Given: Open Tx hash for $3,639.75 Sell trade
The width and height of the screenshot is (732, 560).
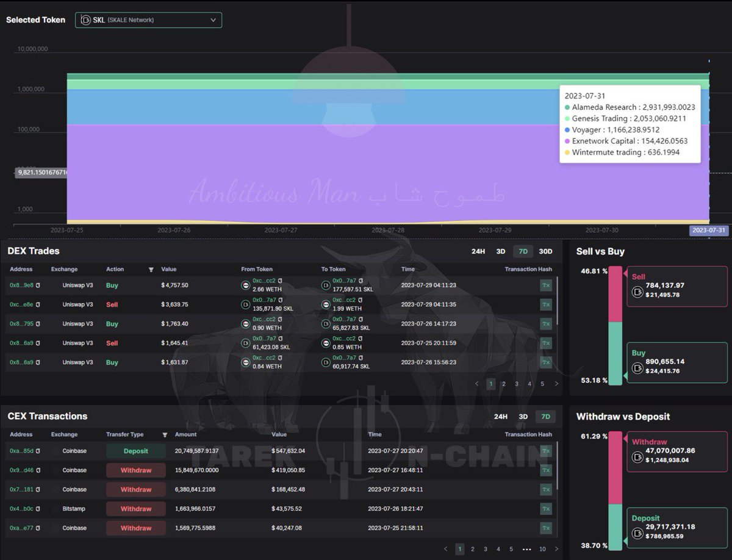Looking at the screenshot, I should (546, 304).
